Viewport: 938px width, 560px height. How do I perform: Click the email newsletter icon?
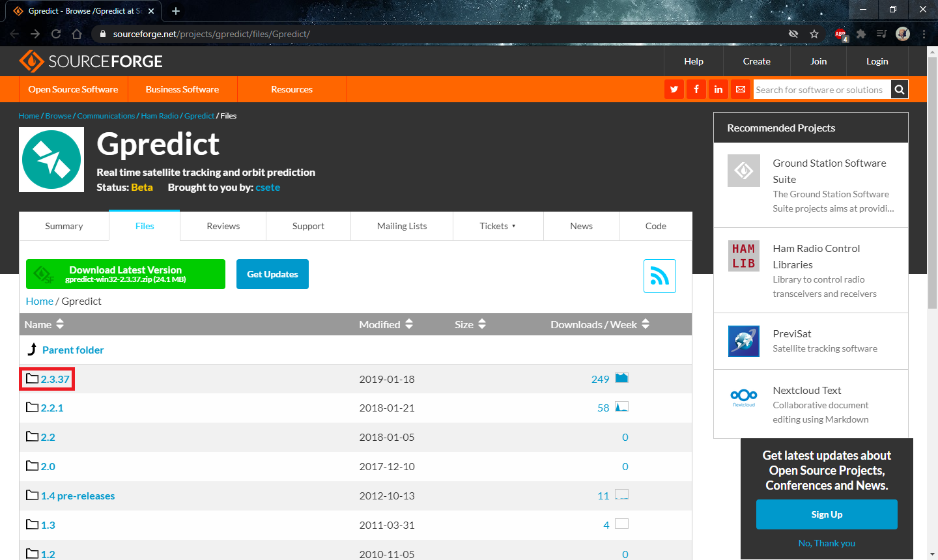tap(741, 89)
